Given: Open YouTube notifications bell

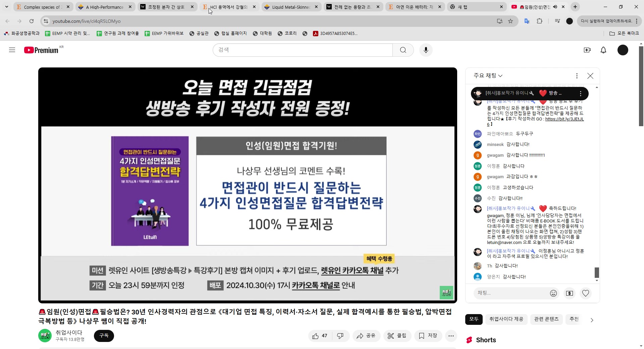Looking at the screenshot, I should [x=603, y=50].
